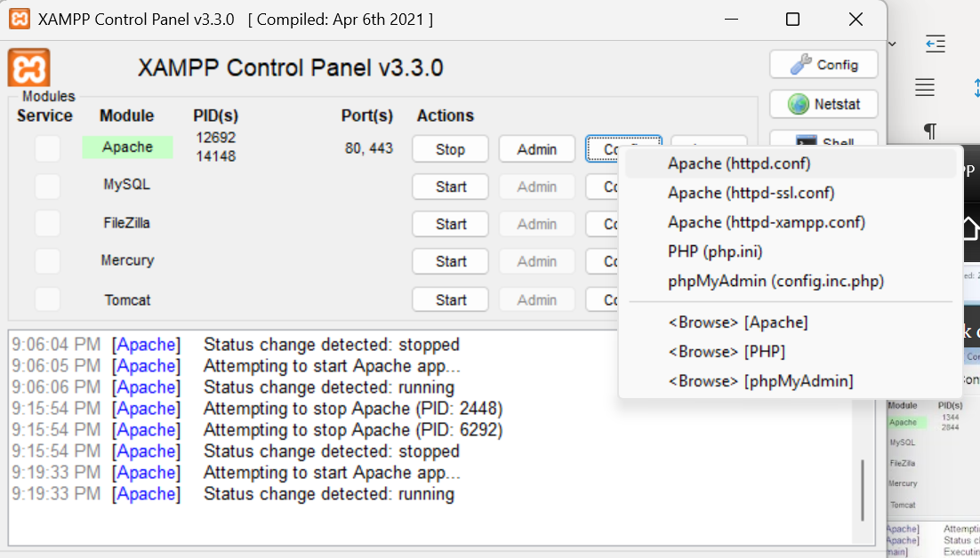The image size is (980, 558).
Task: Click the small dropdown chevron in background window
Action: 893,44
